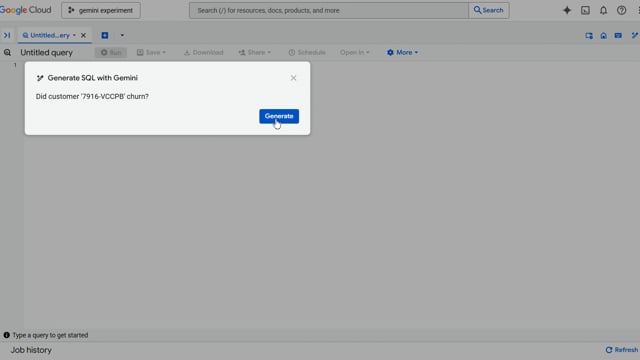Open Gemini AI sparkle icon in header

point(567,11)
